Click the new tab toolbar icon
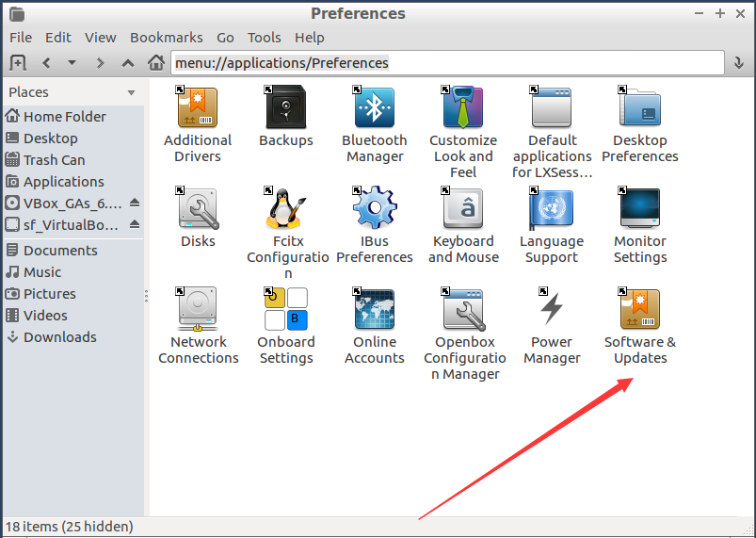 tap(18, 63)
